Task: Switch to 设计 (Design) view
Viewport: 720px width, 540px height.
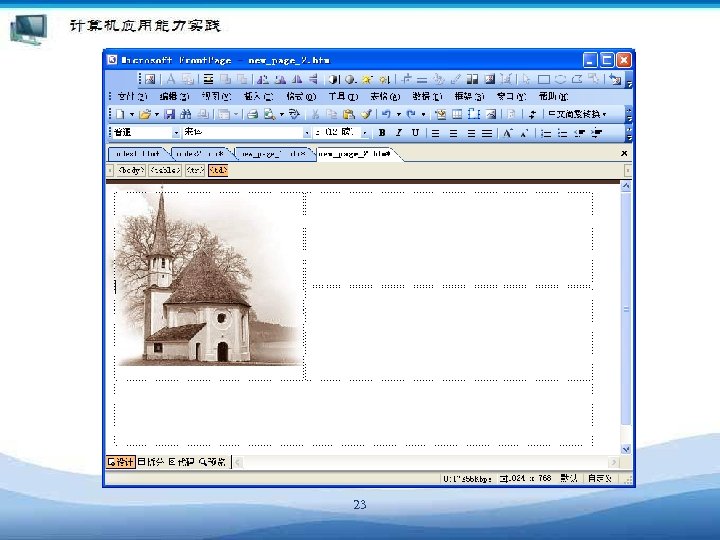Action: 121,461
